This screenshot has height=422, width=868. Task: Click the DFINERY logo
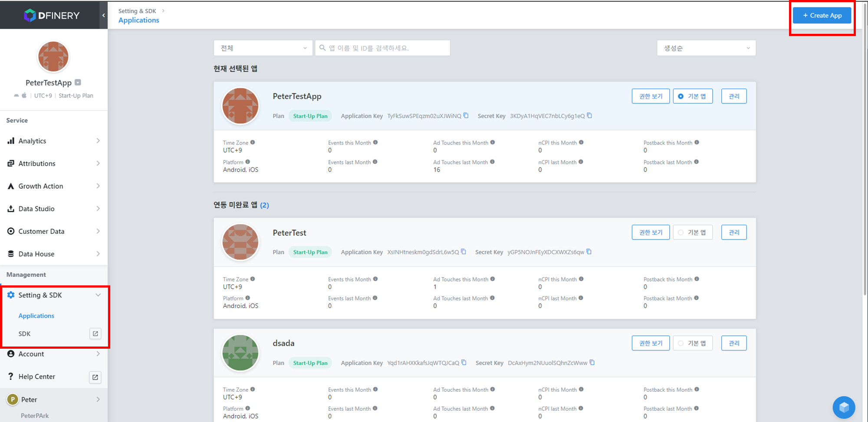pos(52,16)
